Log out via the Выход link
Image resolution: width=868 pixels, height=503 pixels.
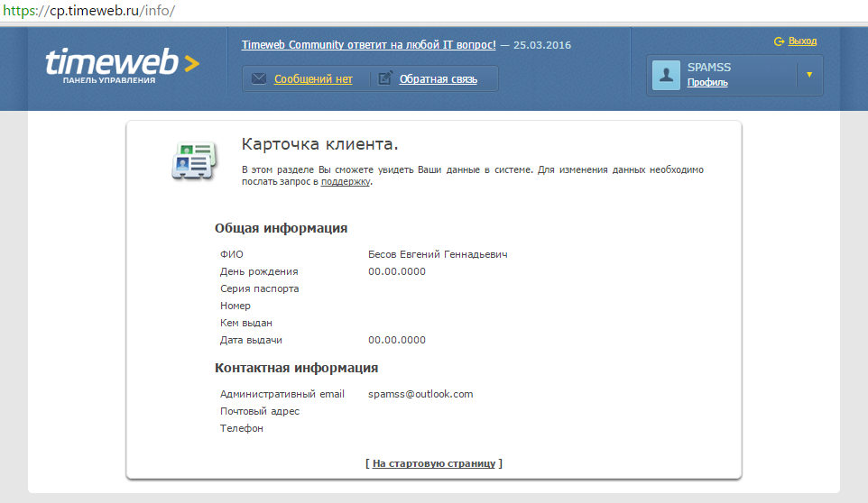coord(802,41)
